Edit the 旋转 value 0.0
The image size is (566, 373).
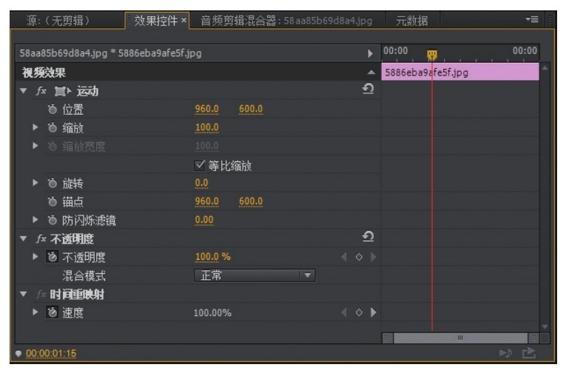[201, 183]
